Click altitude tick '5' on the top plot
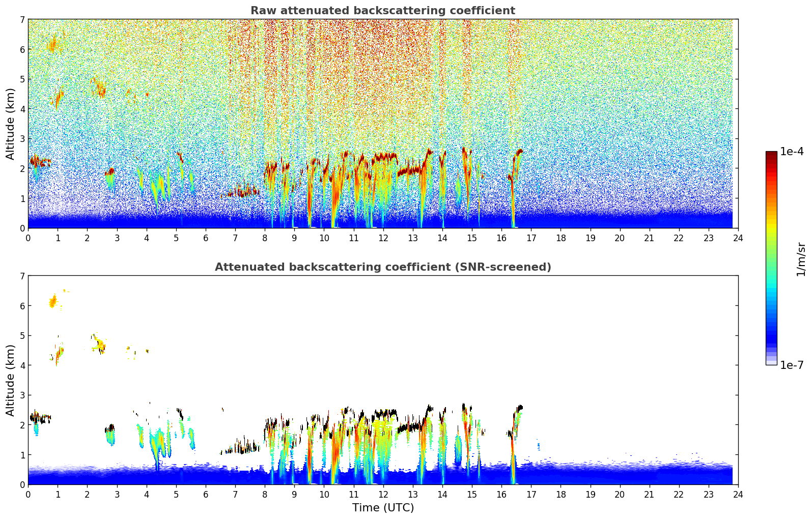 pos(22,79)
